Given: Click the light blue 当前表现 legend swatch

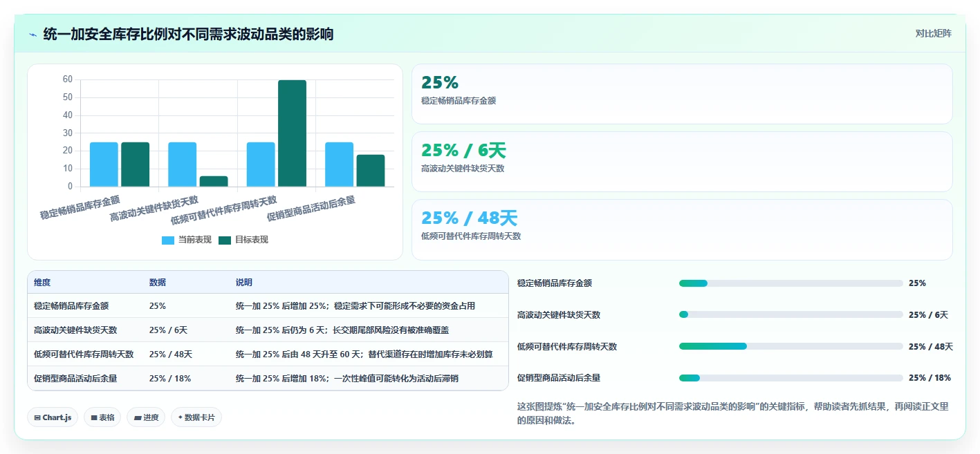Looking at the screenshot, I should [168, 240].
